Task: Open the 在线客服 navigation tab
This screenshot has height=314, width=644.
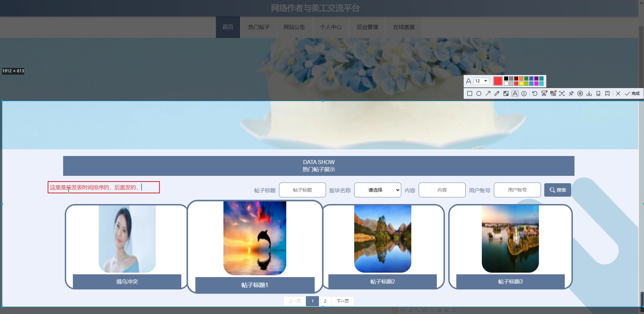Action: click(x=404, y=27)
